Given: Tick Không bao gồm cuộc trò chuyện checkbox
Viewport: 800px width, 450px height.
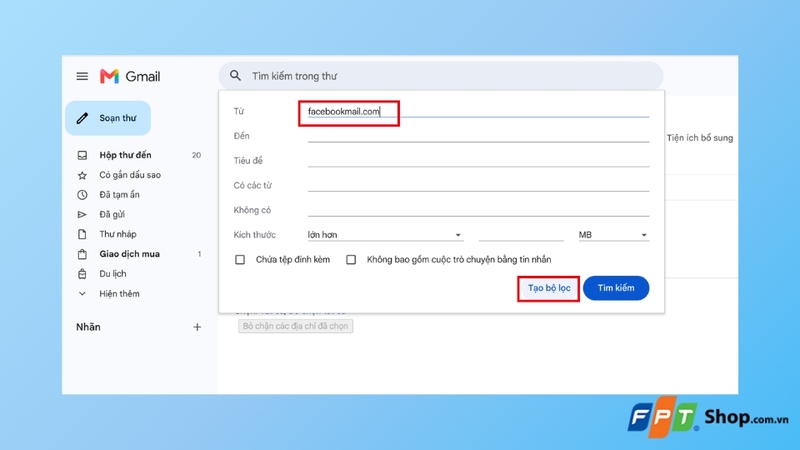Looking at the screenshot, I should [x=351, y=260].
